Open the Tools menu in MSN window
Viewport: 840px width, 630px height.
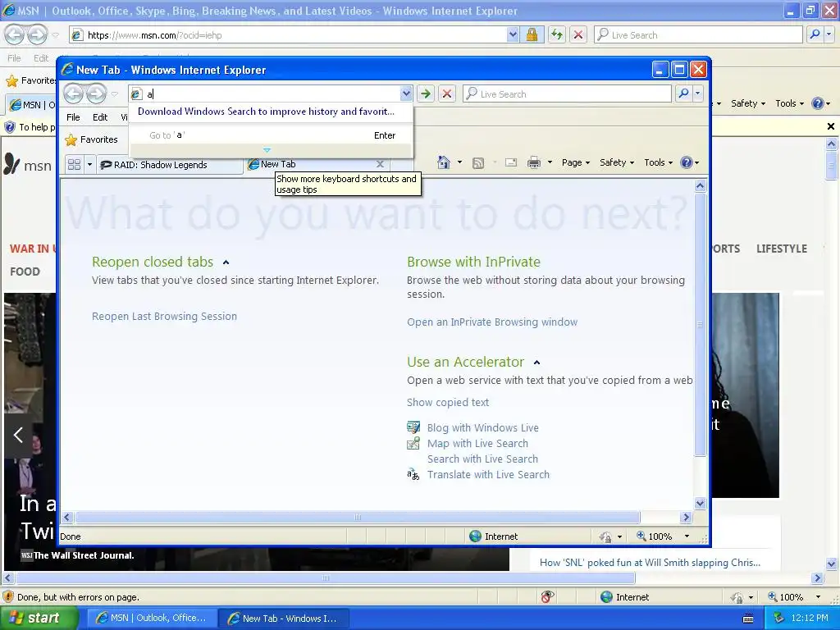[790, 103]
